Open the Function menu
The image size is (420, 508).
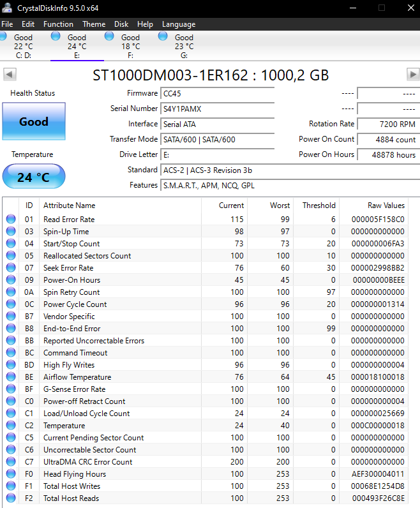coord(58,24)
